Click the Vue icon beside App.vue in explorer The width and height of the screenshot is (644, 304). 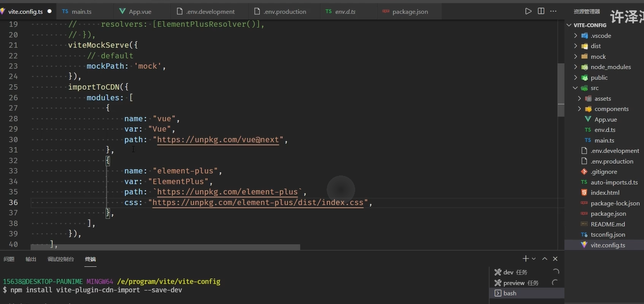588,119
